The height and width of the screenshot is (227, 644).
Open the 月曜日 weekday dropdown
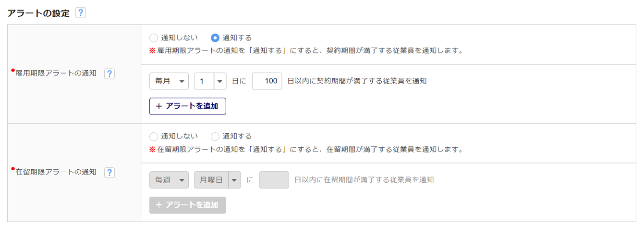point(217,180)
